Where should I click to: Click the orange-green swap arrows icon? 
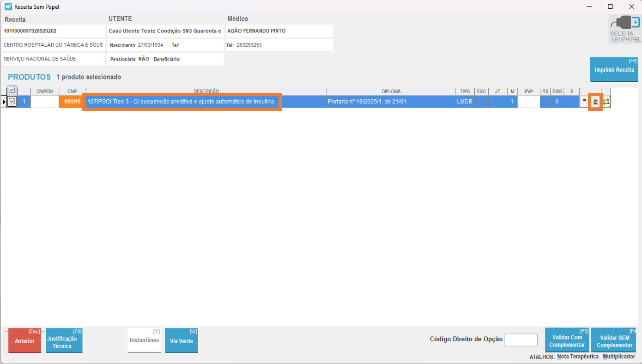[x=606, y=102]
